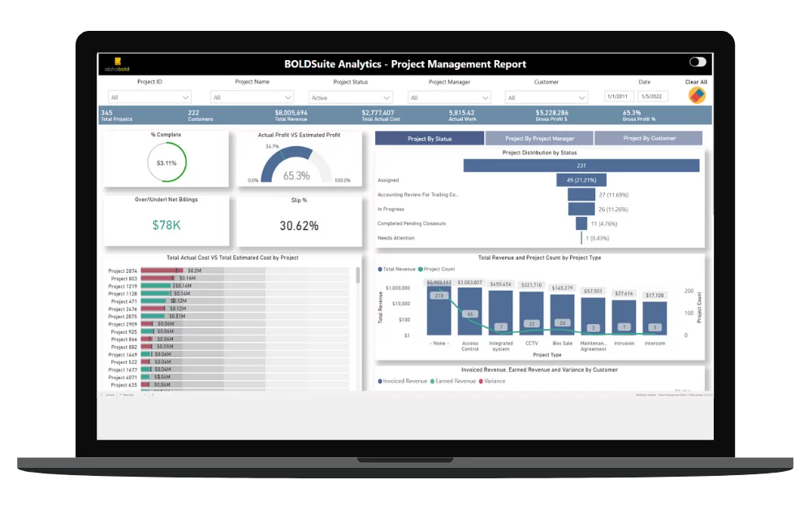Click the Variance legend marker
This screenshot has height=510, width=812.
(x=481, y=381)
